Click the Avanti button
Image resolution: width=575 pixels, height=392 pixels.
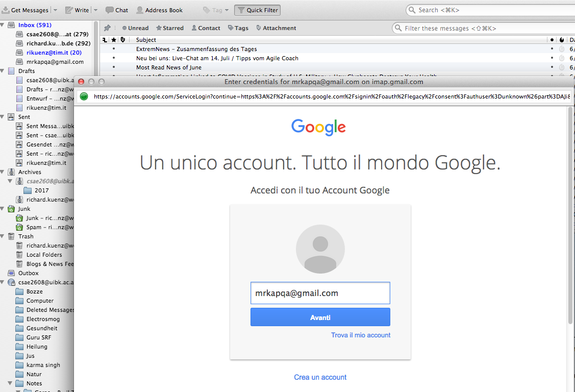(320, 317)
